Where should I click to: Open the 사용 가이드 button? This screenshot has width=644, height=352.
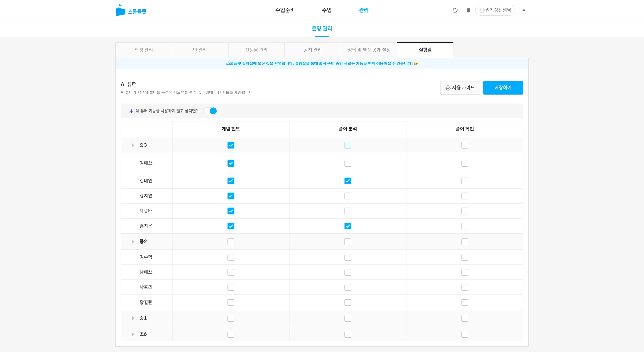coord(460,88)
